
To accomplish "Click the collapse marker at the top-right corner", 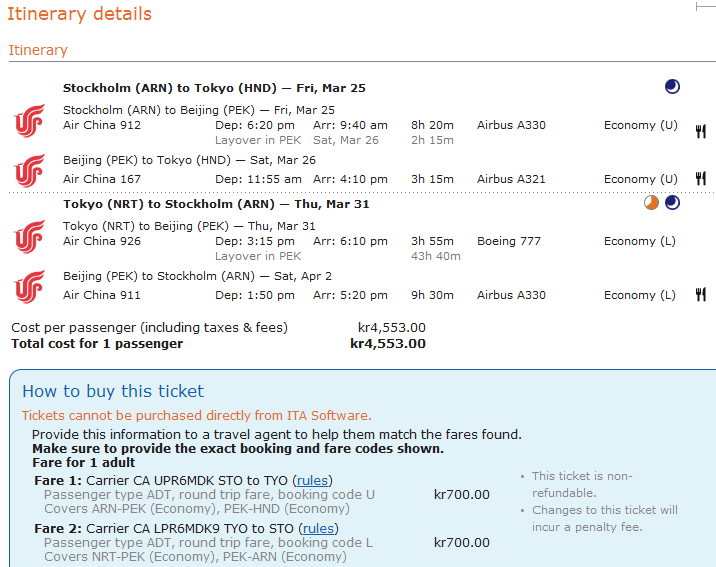I will point(704,7).
